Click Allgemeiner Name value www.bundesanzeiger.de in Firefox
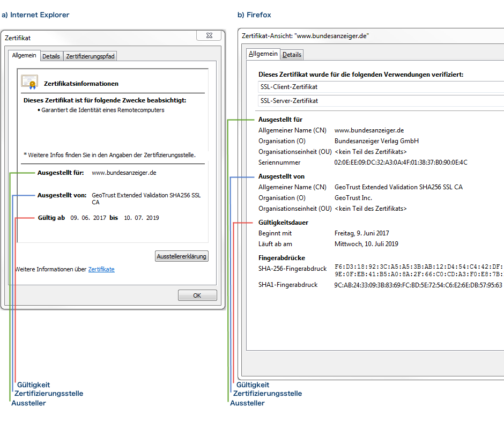The image size is (504, 429). 369,130
